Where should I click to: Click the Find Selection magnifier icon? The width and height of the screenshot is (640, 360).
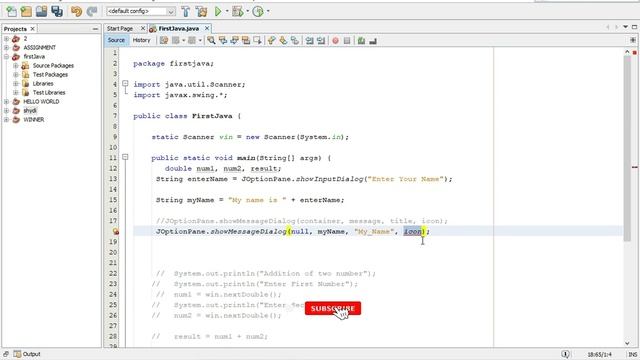pos(211,40)
